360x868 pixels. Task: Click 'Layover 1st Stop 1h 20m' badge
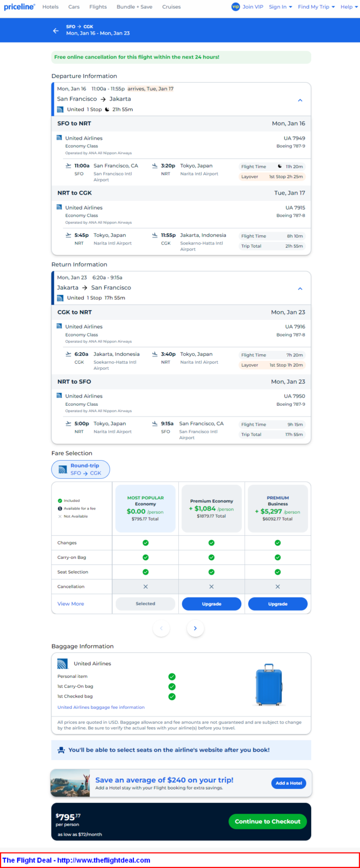[272, 365]
